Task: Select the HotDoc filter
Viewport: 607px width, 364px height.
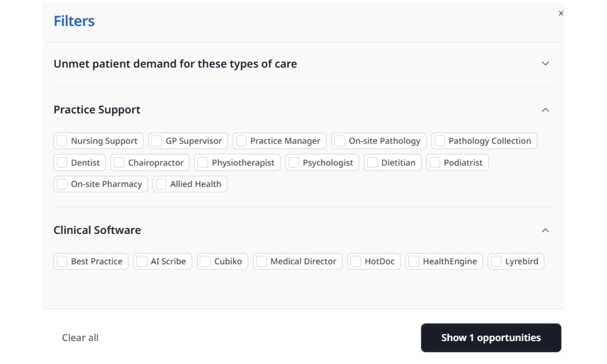Action: pyautogui.click(x=355, y=261)
